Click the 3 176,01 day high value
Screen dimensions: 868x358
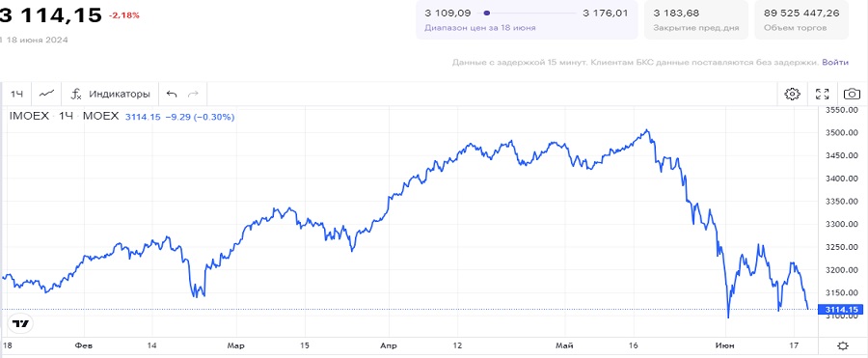(606, 13)
